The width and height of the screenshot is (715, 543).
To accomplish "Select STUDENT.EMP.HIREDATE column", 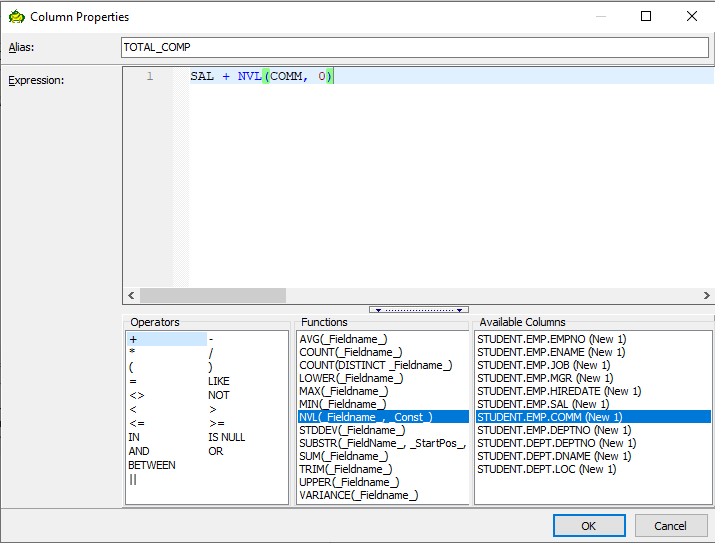I will (559, 391).
